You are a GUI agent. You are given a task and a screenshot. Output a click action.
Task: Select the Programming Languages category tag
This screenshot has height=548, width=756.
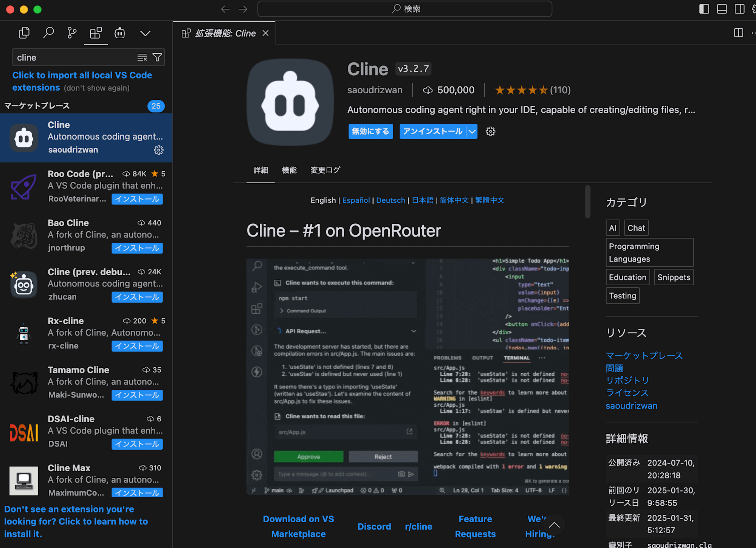click(x=649, y=252)
